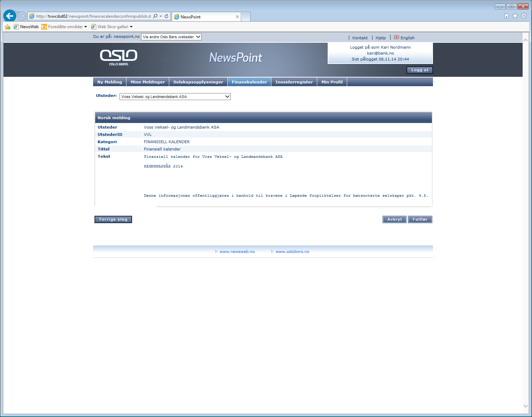The width and height of the screenshot is (532, 417).
Task: Click the Oslo Børs logo
Action: [x=119, y=57]
